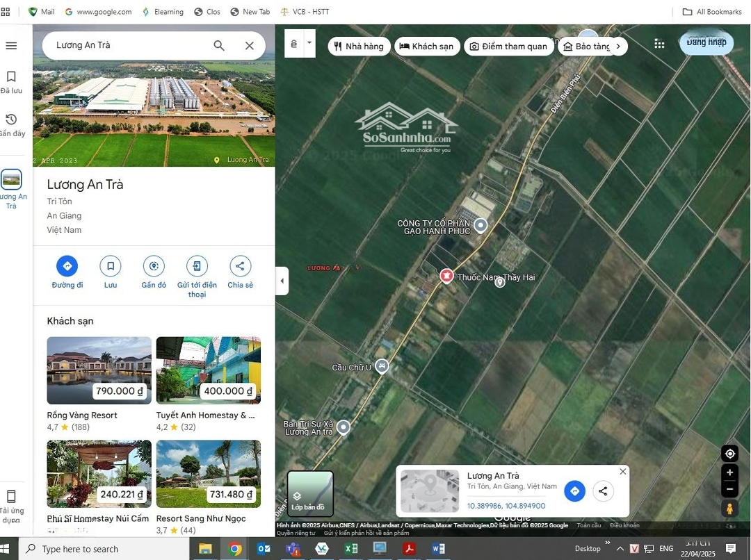
Task: Collapse the side panel with arrow handle
Action: (x=282, y=281)
